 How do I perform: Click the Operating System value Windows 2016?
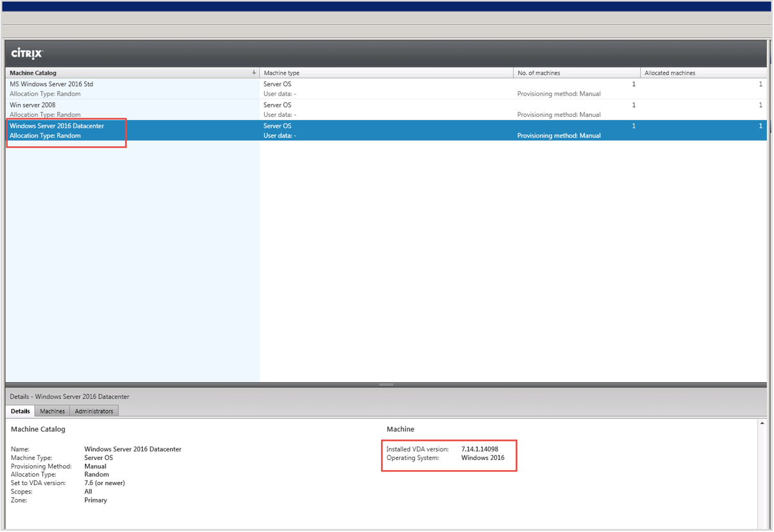[x=483, y=457]
